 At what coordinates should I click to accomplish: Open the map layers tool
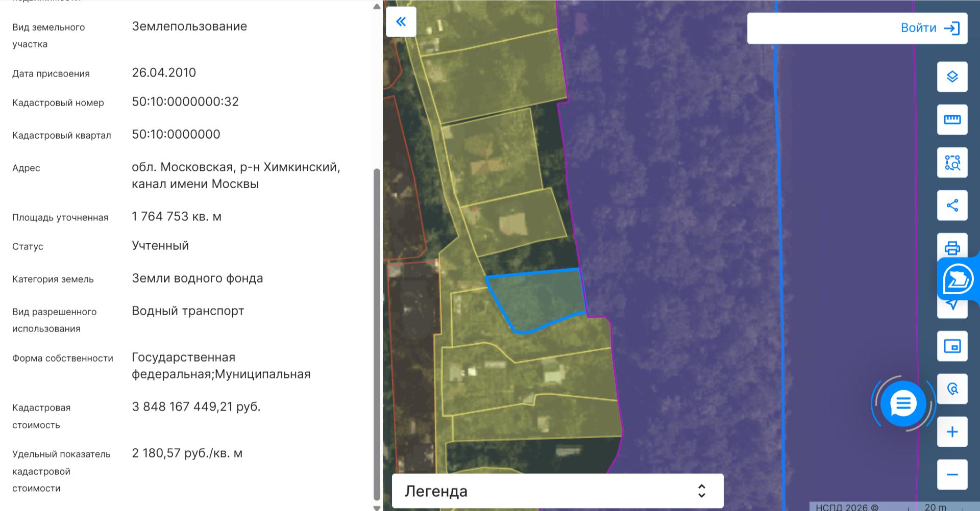pos(952,76)
